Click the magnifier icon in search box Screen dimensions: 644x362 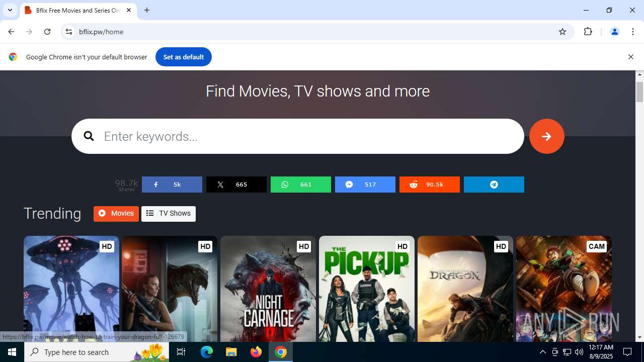coord(89,136)
